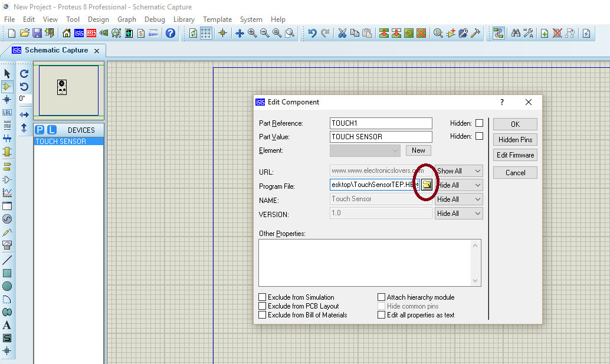Go to the Home page icon

tap(67, 34)
